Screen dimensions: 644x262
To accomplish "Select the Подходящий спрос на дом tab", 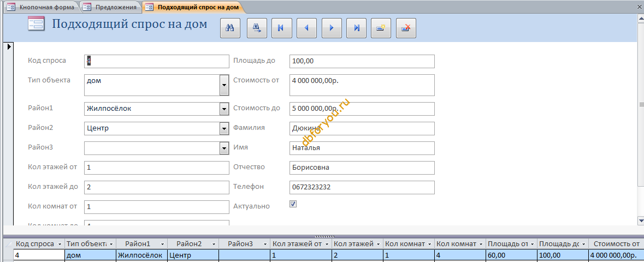I will click(192, 7).
